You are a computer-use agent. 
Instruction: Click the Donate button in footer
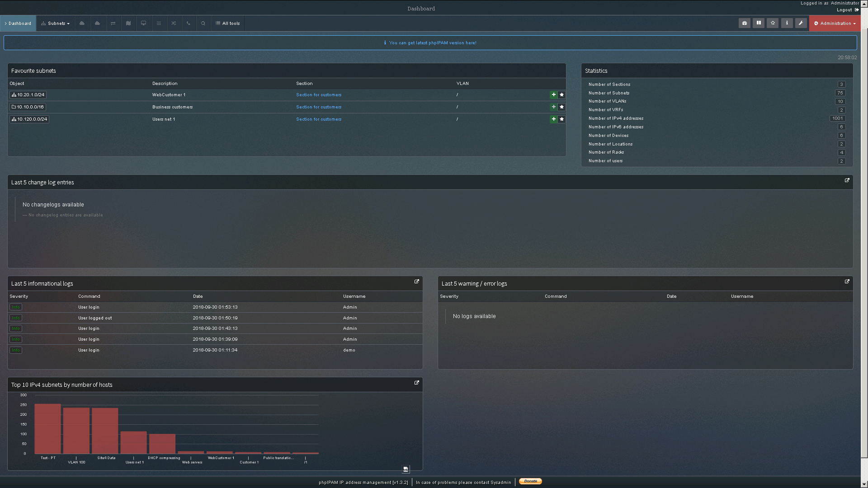click(x=530, y=481)
